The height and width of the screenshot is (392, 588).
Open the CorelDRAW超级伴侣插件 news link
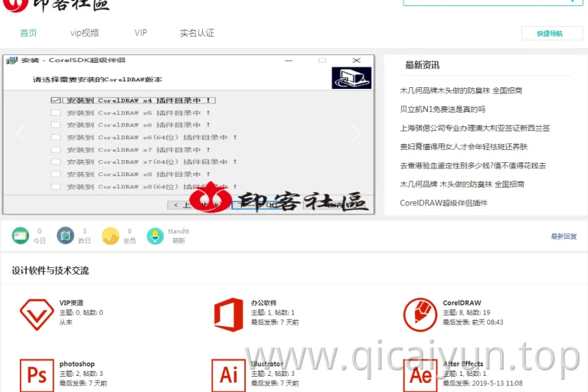pos(443,203)
